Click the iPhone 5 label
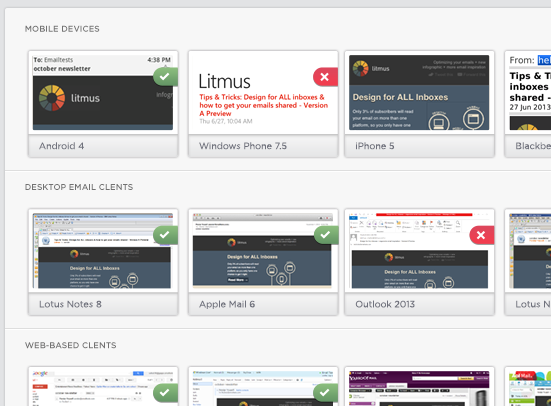The height and width of the screenshot is (406, 551). pos(375,146)
